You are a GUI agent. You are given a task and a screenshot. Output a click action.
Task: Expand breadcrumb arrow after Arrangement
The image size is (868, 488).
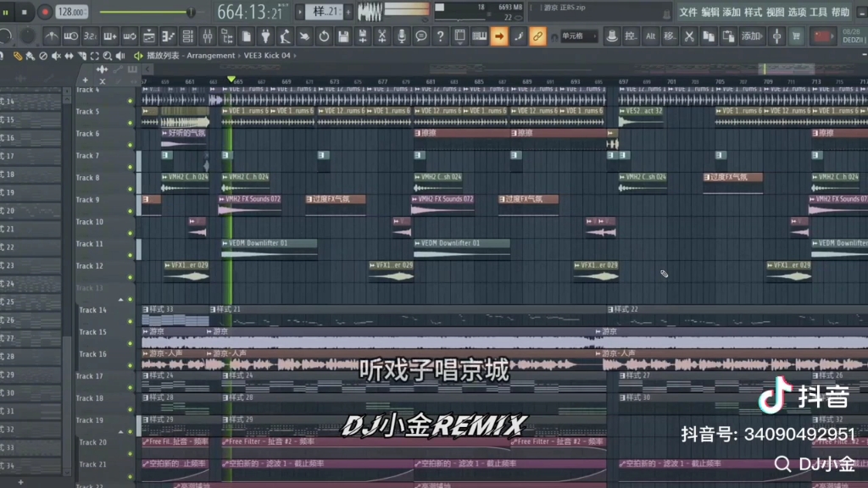pos(240,56)
